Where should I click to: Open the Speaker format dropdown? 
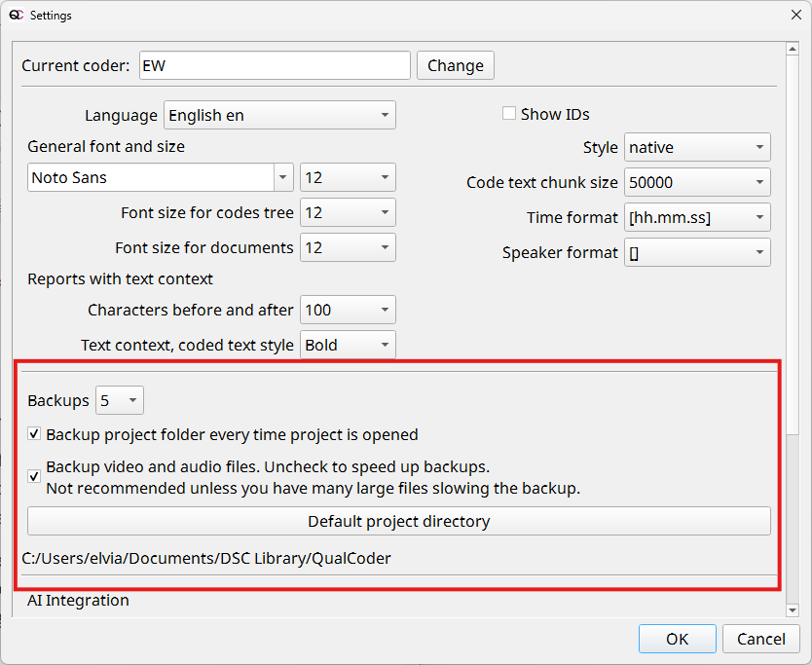coord(697,252)
